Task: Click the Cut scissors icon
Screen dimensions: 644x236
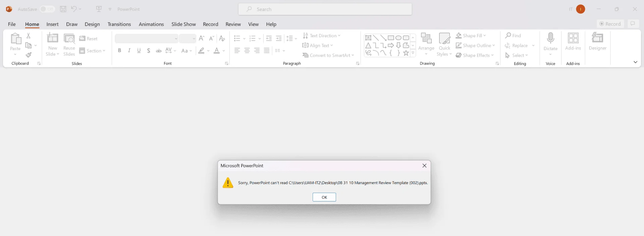Action: tap(29, 36)
